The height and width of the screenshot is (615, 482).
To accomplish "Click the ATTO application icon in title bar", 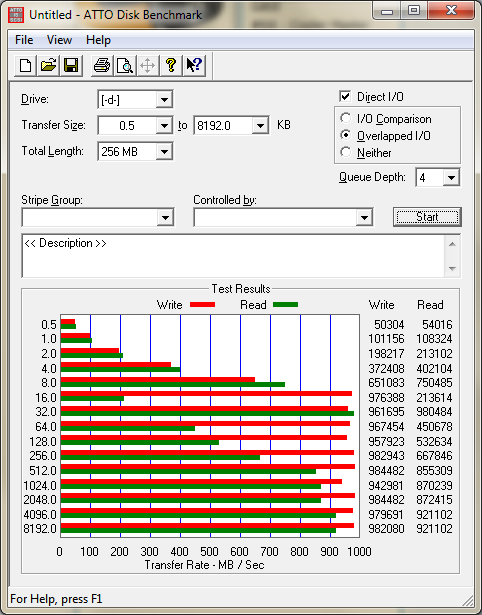I will [x=16, y=15].
